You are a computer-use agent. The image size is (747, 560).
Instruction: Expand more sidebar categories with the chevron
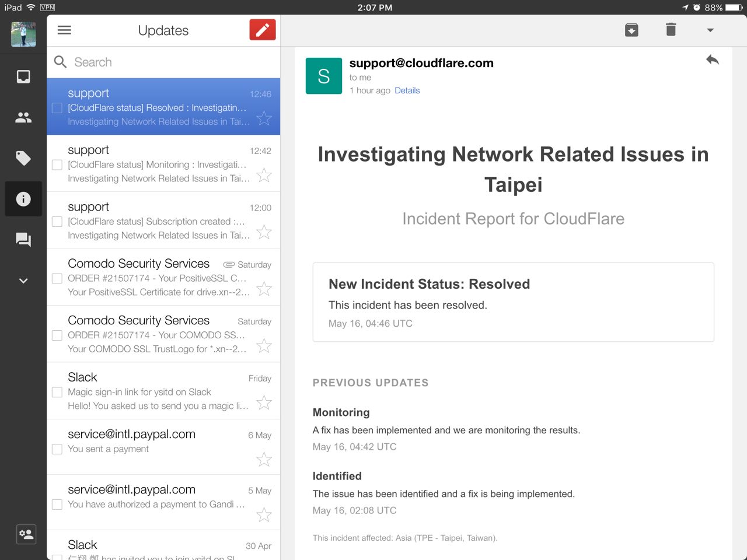tap(23, 281)
